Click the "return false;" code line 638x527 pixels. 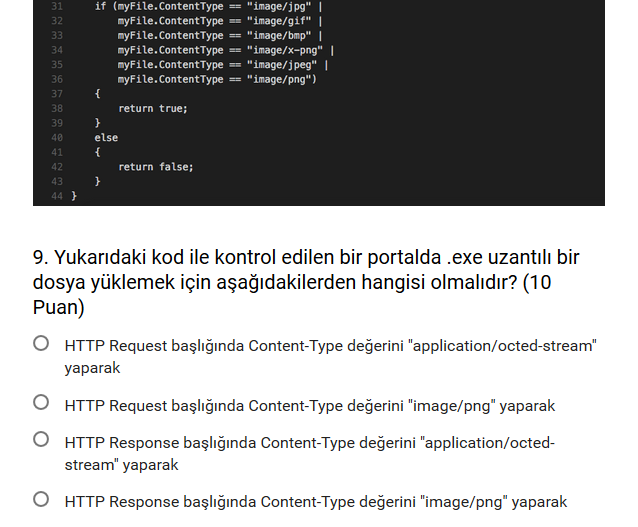pyautogui.click(x=155, y=167)
